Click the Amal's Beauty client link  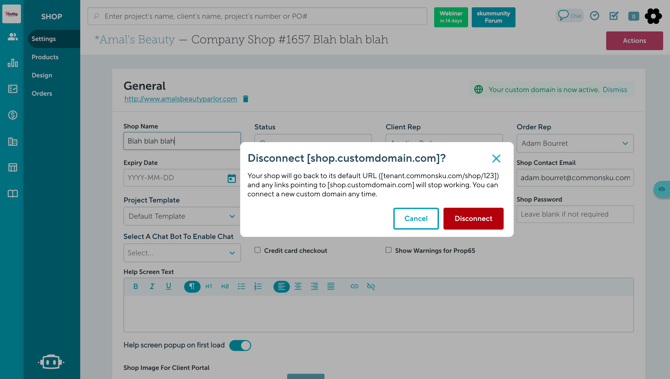point(135,40)
